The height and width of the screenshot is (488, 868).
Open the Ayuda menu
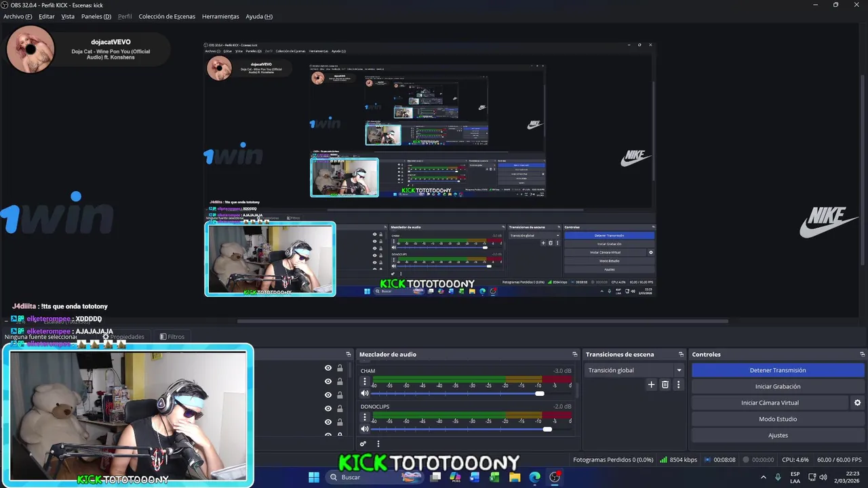click(x=259, y=16)
